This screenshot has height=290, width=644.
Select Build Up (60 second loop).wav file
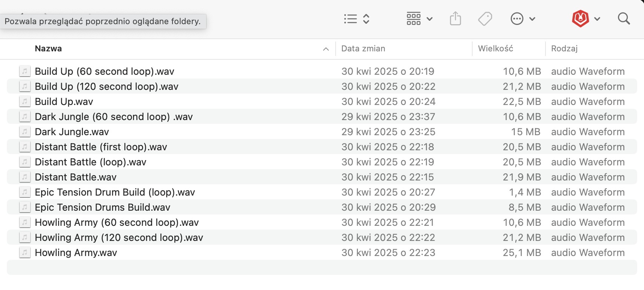322,71
